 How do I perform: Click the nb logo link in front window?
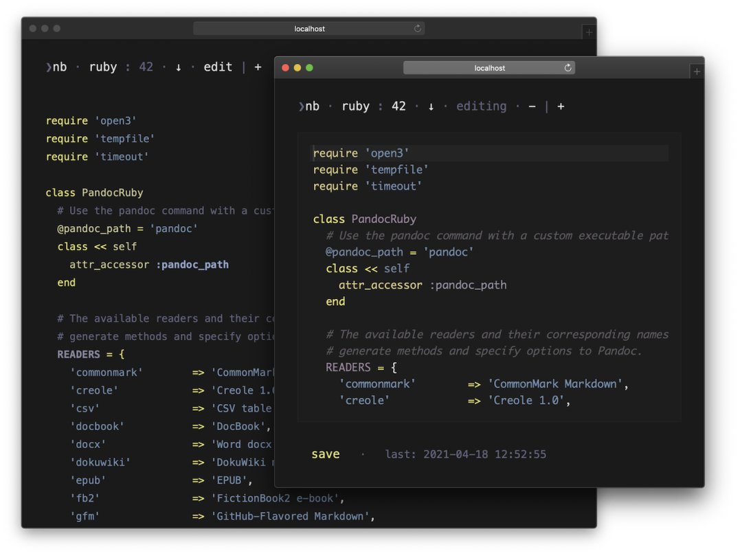(308, 107)
